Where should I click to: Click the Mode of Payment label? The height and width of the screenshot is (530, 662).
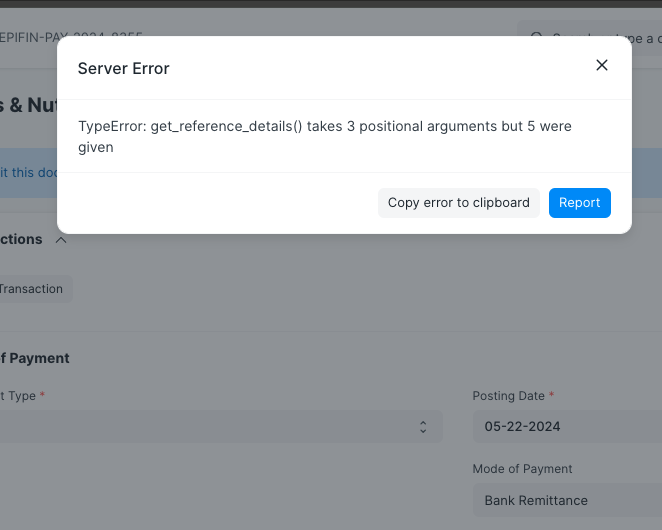pyautogui.click(x=522, y=469)
